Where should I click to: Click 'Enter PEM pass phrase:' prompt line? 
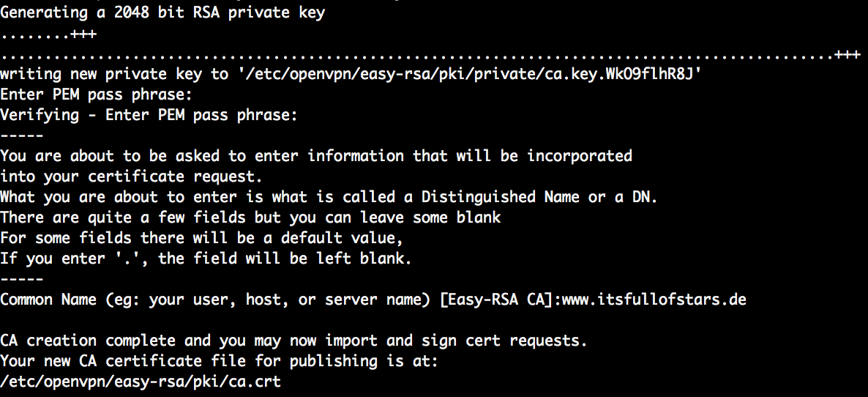pos(97,94)
